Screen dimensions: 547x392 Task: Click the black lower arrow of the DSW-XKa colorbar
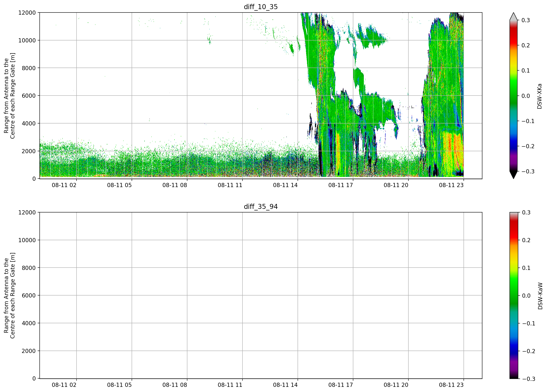513,175
